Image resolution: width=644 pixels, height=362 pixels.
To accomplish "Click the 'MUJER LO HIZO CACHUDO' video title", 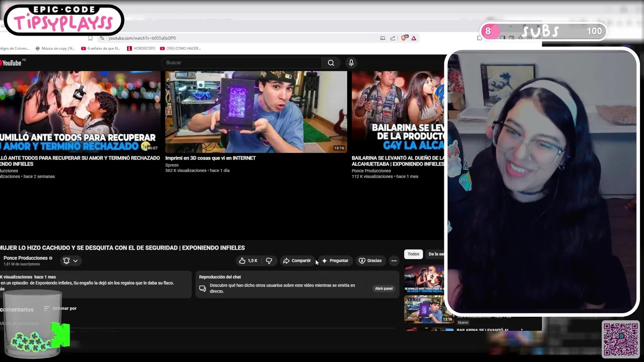I will click(x=122, y=248).
